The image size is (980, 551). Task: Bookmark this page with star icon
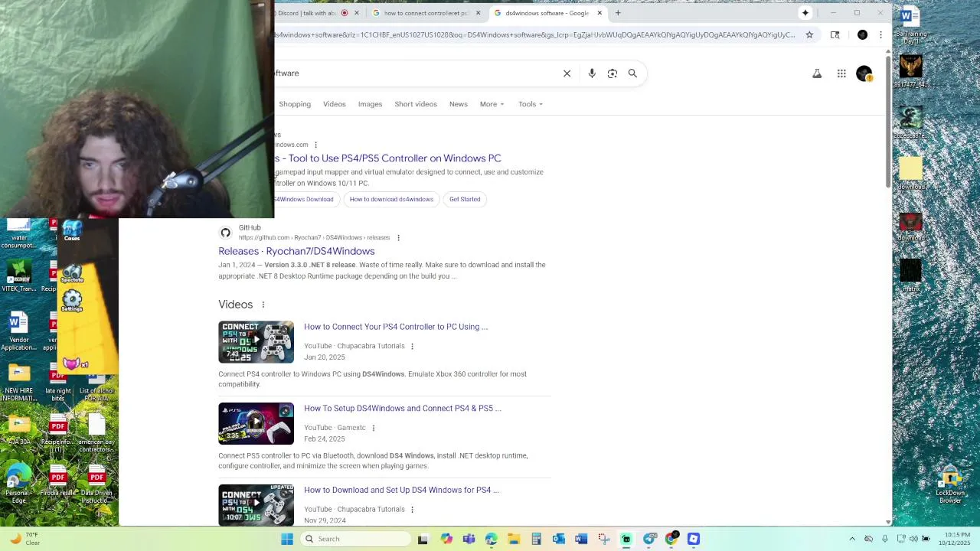click(809, 34)
